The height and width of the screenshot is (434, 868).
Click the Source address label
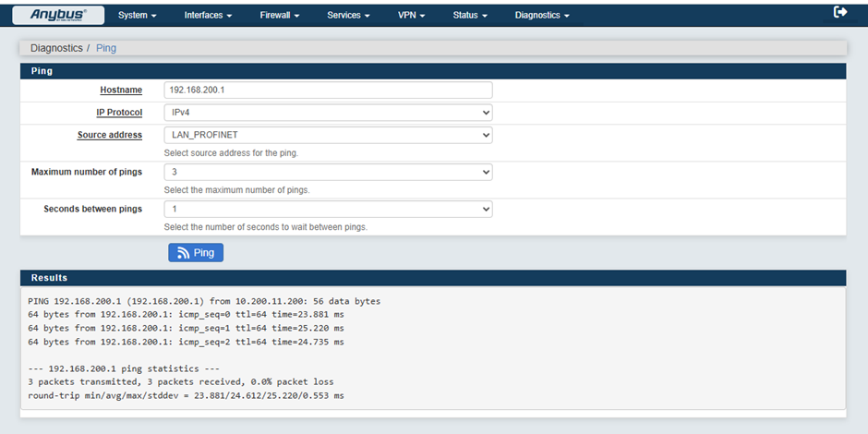(x=110, y=135)
